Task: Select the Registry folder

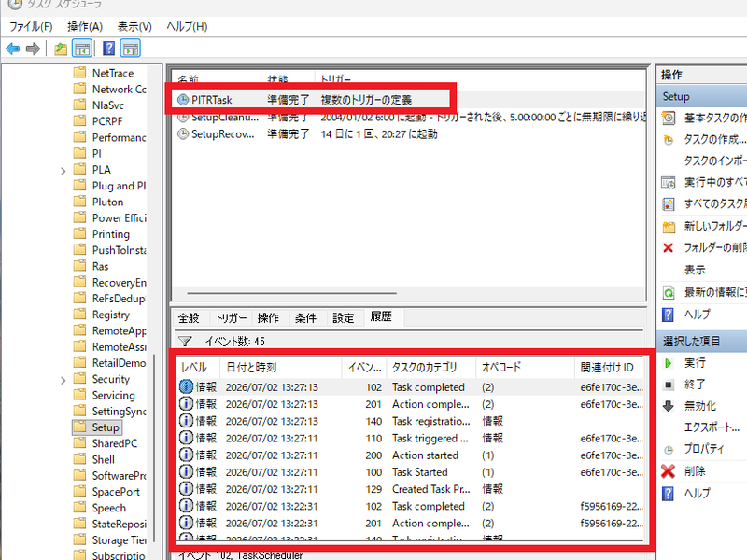Action: tap(110, 315)
